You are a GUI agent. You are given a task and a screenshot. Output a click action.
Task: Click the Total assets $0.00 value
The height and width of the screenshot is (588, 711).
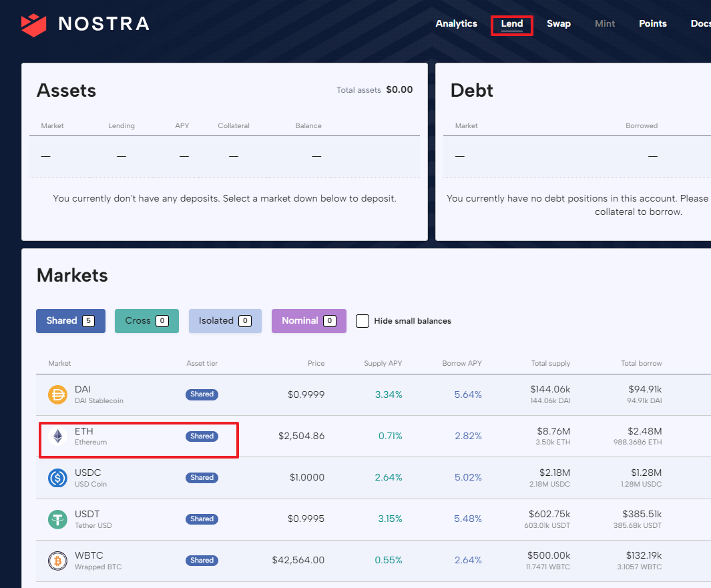399,89
